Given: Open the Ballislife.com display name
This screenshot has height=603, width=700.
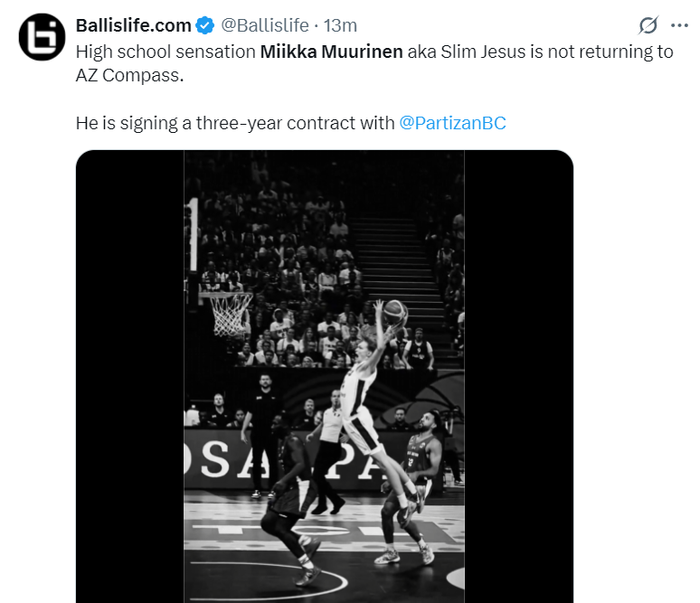Looking at the screenshot, I should [133, 25].
